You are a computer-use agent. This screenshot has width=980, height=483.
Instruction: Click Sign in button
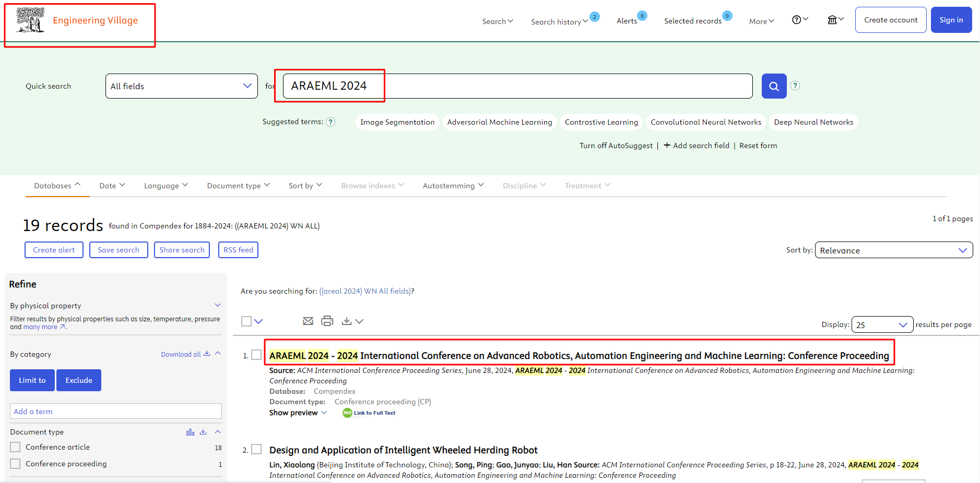(x=951, y=20)
